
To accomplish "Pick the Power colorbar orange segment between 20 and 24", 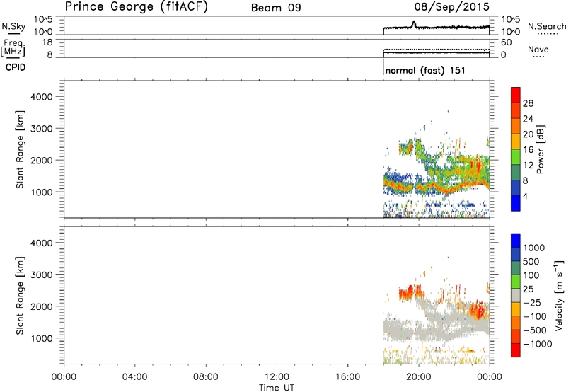I will click(516, 126).
